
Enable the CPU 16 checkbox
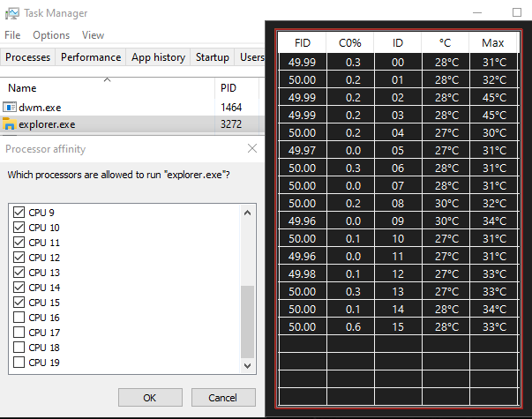pos(19,318)
